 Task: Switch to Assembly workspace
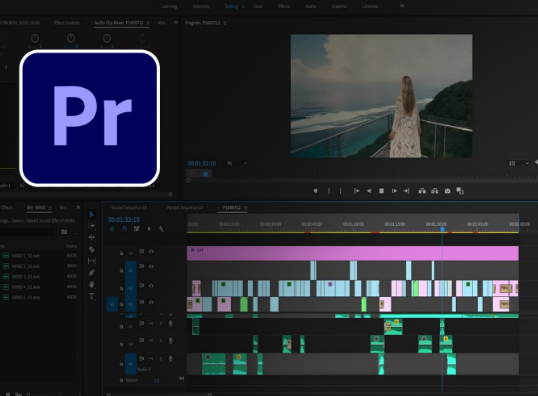click(201, 6)
